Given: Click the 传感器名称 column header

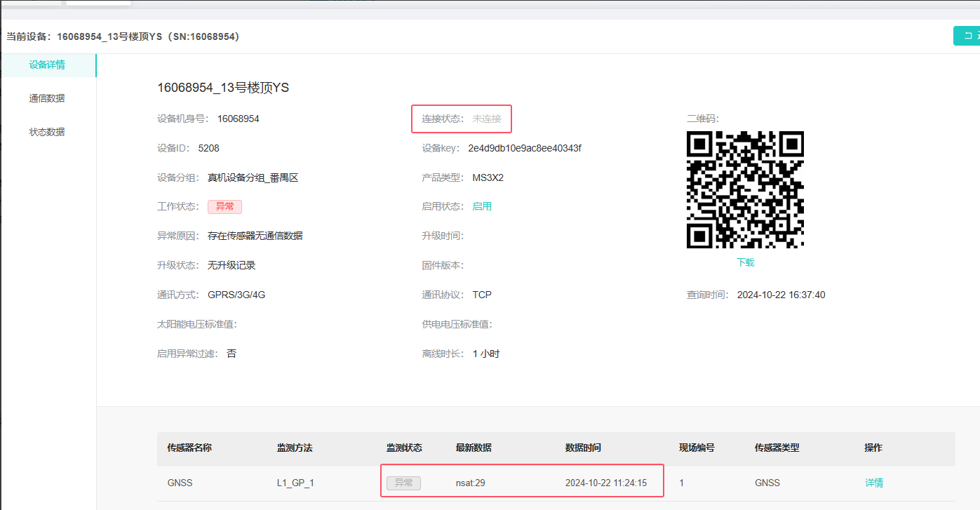Looking at the screenshot, I should 189,448.
